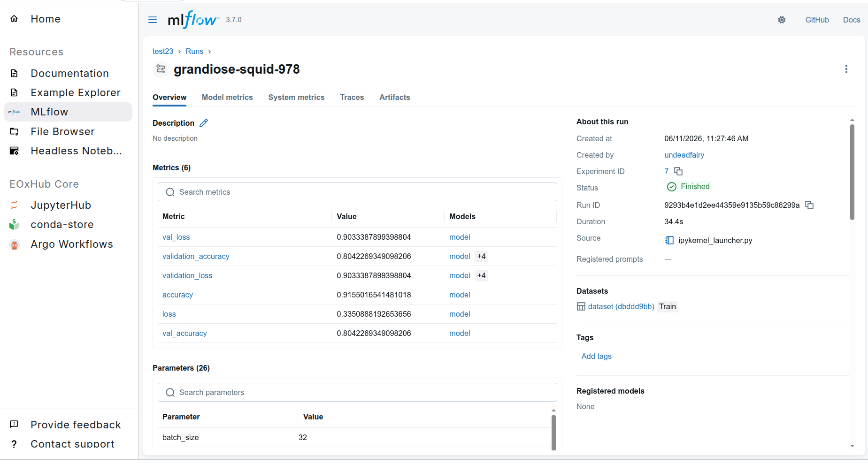Expand +4 models for validation_accuracy
Viewport: 868px width, 464px height.
481,256
